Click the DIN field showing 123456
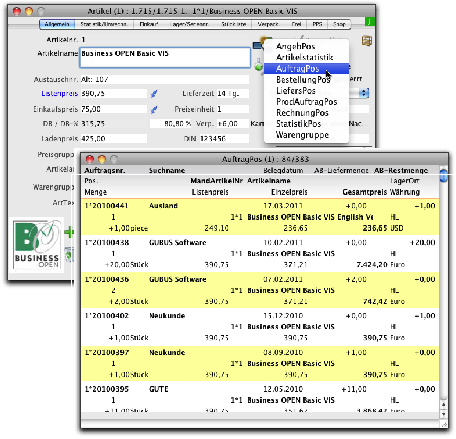 click(224, 138)
